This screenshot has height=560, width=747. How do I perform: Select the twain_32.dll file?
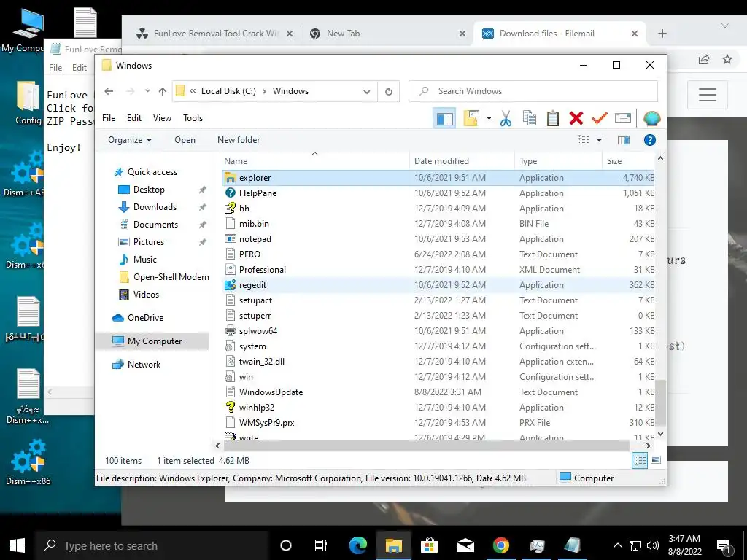click(438, 362)
